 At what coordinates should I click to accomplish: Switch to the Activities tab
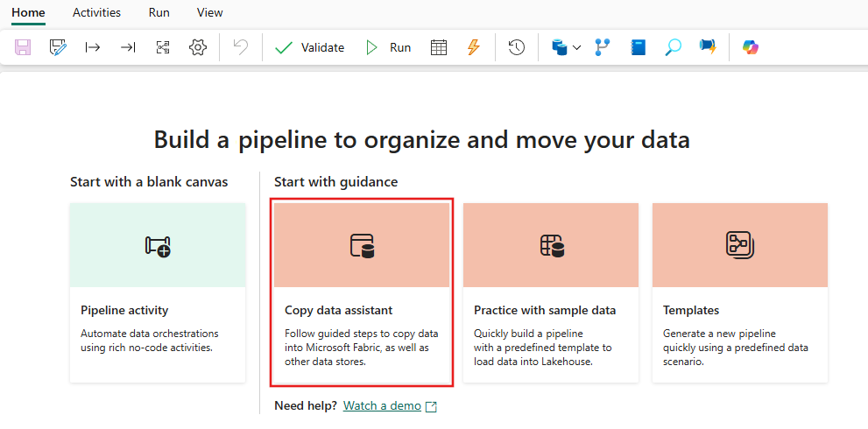[96, 12]
